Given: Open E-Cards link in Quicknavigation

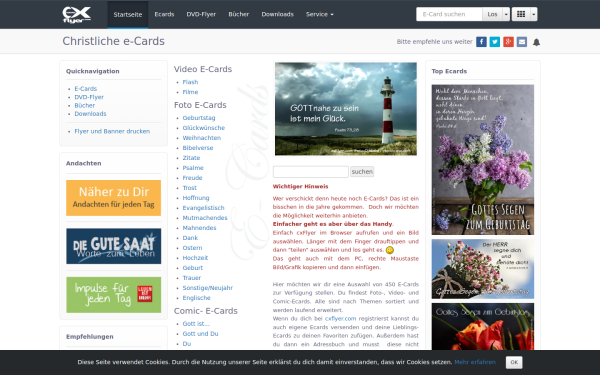Looking at the screenshot, I should [86, 88].
